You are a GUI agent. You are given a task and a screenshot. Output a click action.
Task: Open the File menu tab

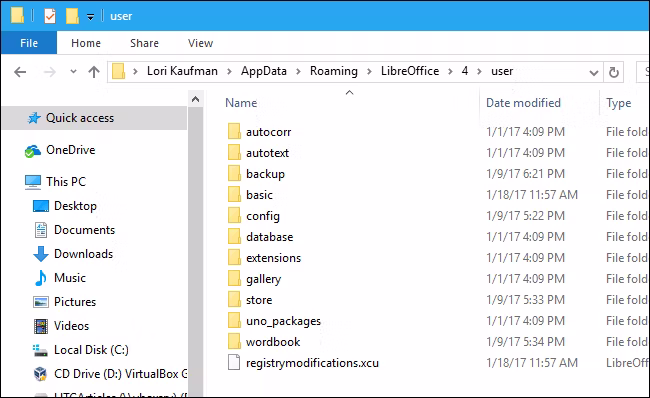tap(29, 43)
